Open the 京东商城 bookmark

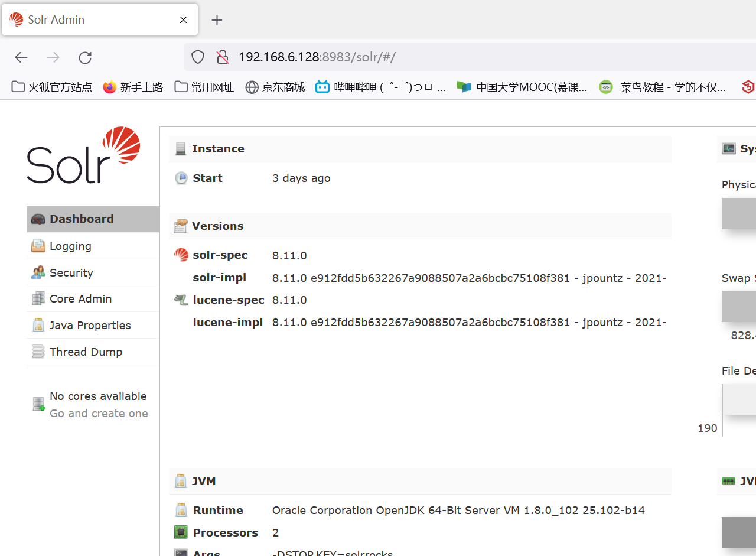point(275,87)
